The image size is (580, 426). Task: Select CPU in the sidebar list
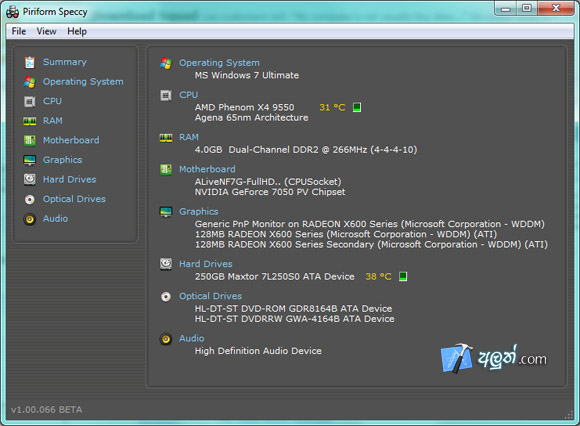52,101
